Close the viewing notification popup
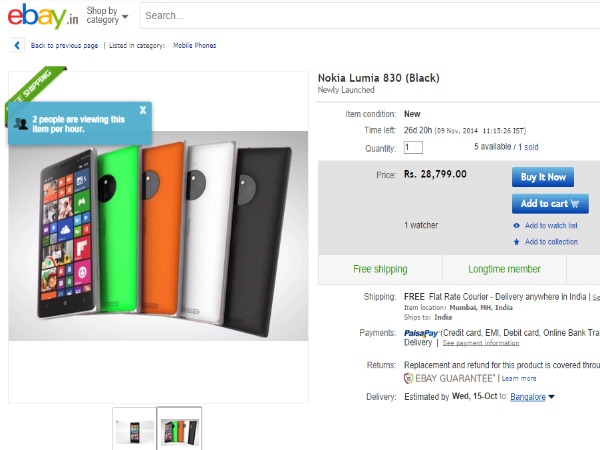600x450 pixels. coord(143,109)
